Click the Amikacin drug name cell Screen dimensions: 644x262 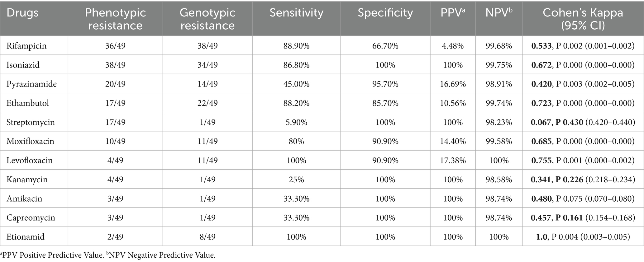tap(24, 199)
